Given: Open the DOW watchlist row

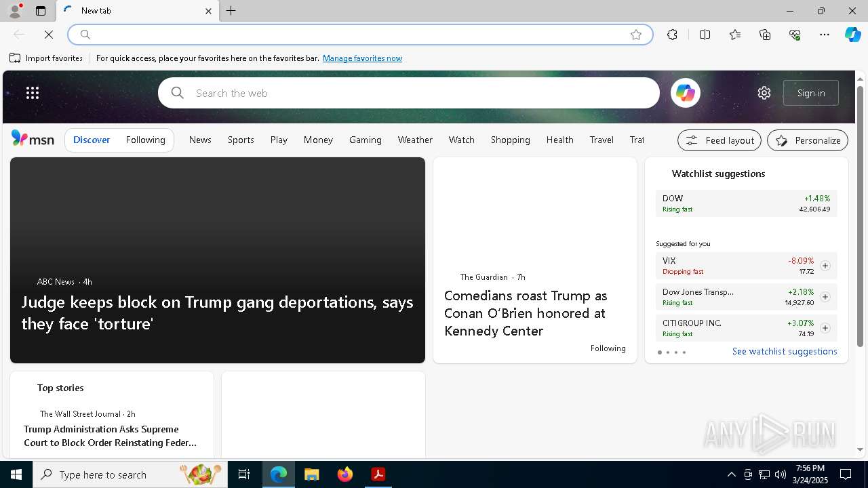Looking at the screenshot, I should [746, 203].
